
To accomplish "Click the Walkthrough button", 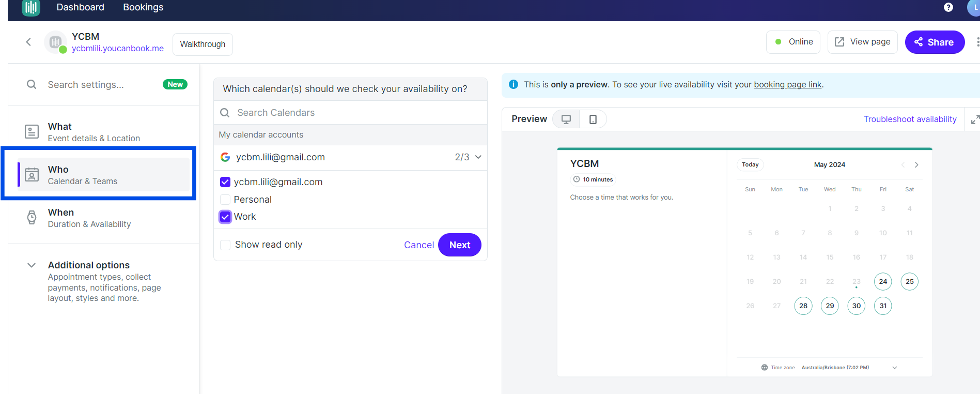I will [203, 44].
